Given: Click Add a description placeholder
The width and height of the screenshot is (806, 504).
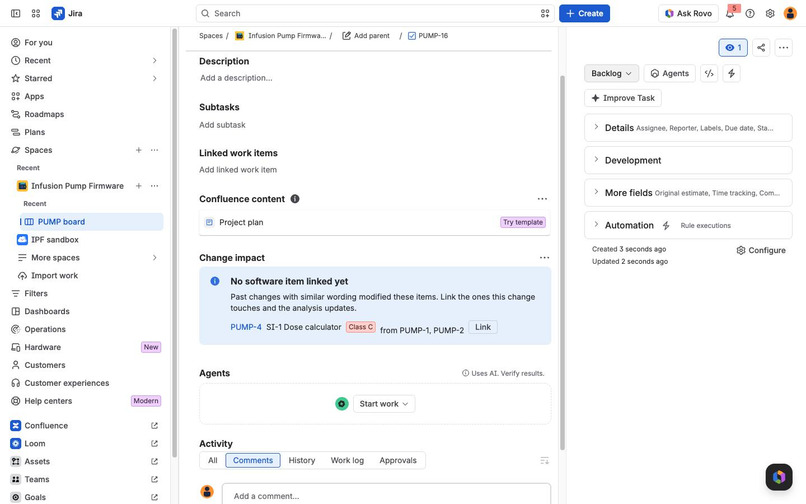Looking at the screenshot, I should 236,78.
